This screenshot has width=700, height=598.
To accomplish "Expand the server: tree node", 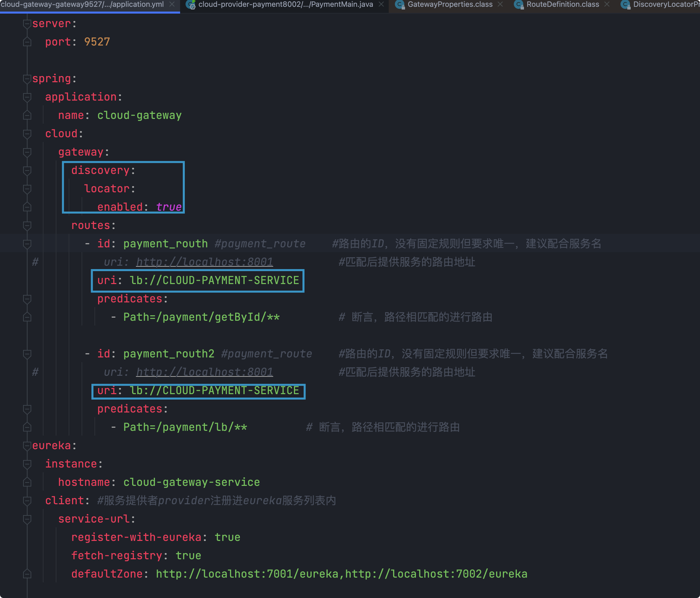I will [27, 23].
